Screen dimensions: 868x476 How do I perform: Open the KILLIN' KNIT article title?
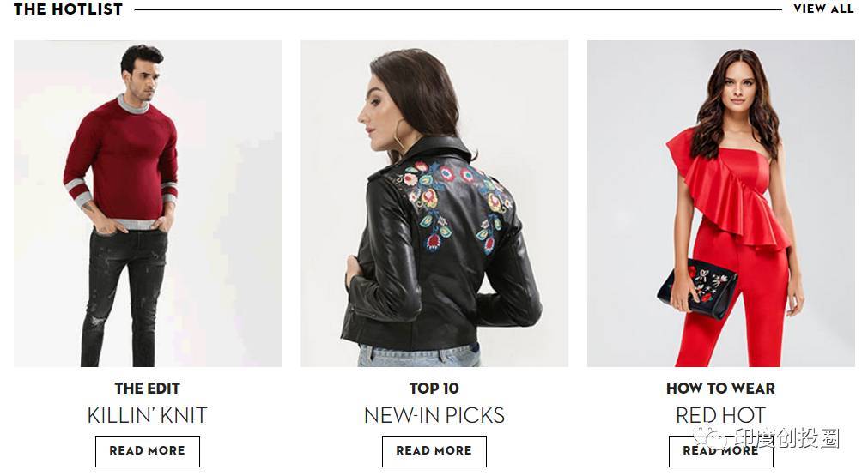click(148, 415)
